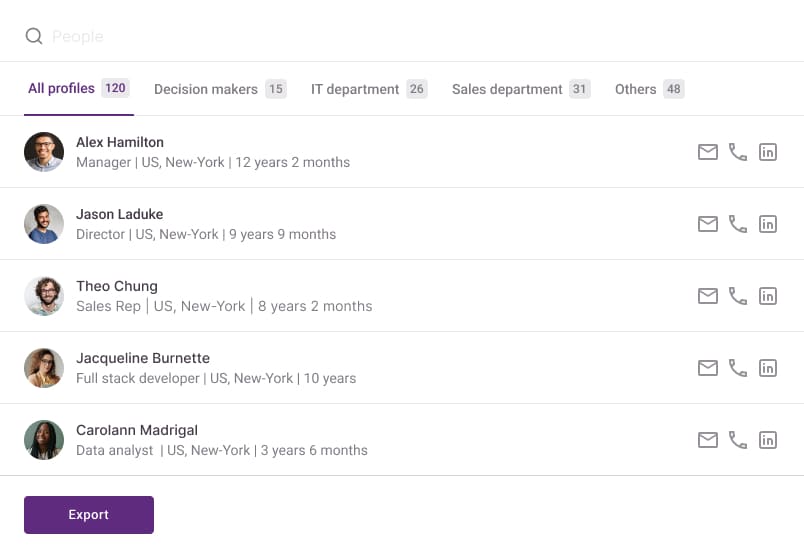Click Alex Hamilton's avatar photo

pyautogui.click(x=44, y=152)
